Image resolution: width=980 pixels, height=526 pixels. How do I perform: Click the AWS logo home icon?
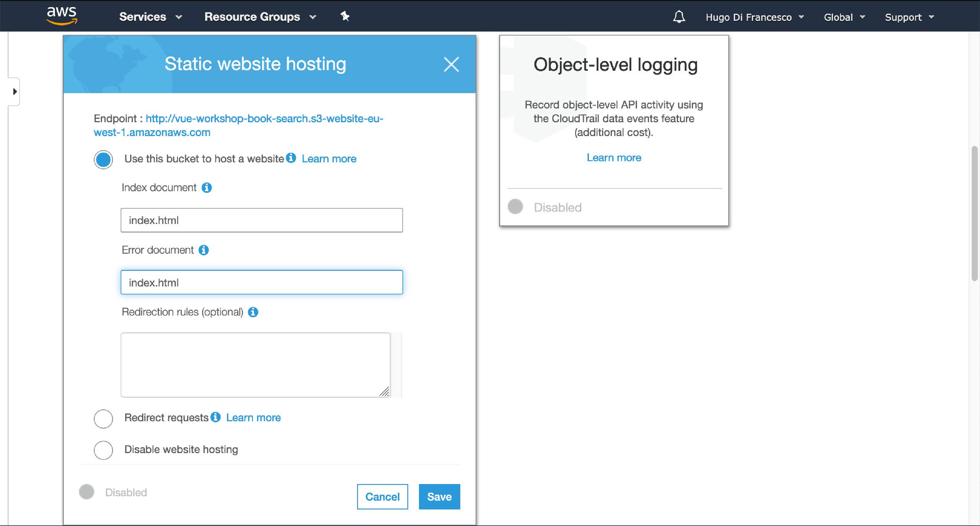tap(62, 16)
